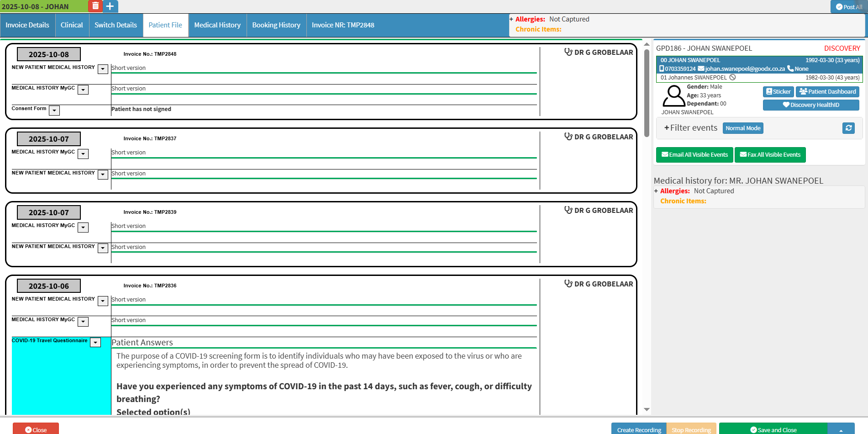Open Patient Dashboard
The height and width of the screenshot is (434, 868).
point(827,91)
